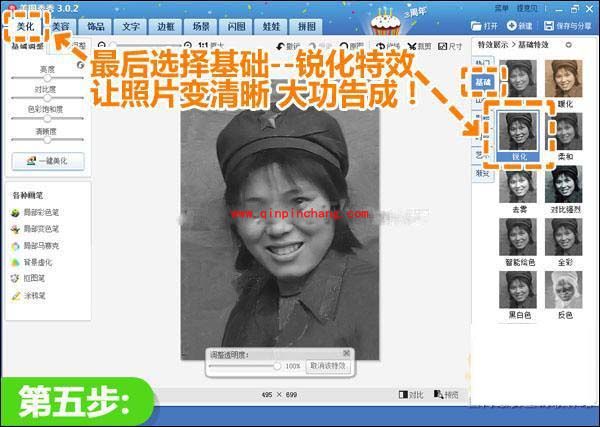Expand the effects panel dropdown arrow
Screen dimensions: 600x427
[568, 45]
